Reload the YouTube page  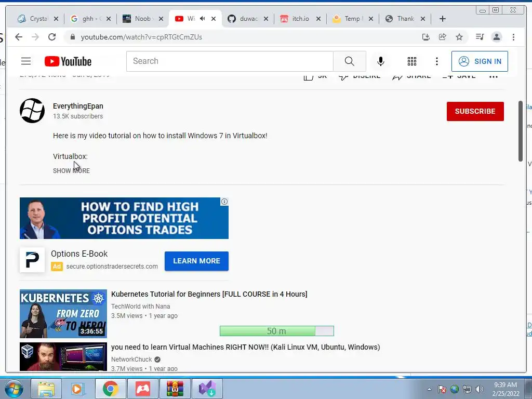pyautogui.click(x=52, y=37)
